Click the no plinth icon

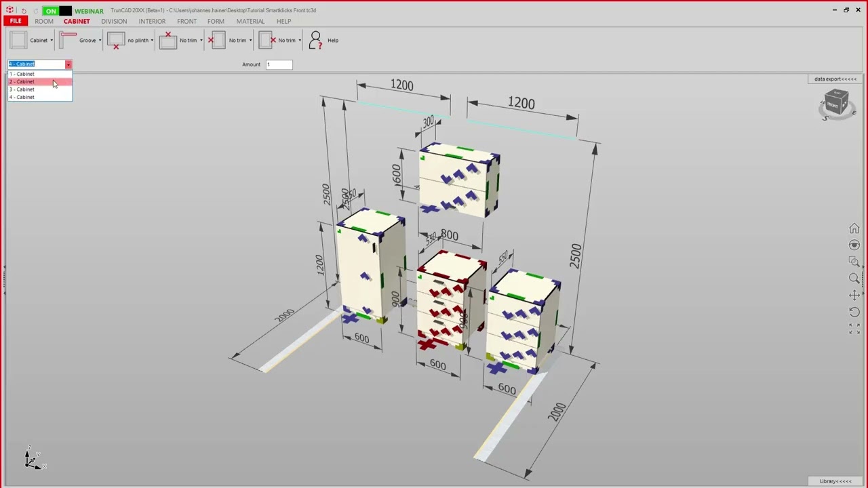(116, 41)
